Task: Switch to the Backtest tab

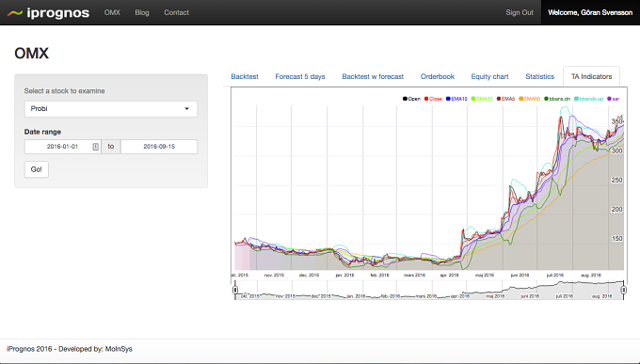Action: pyautogui.click(x=245, y=76)
